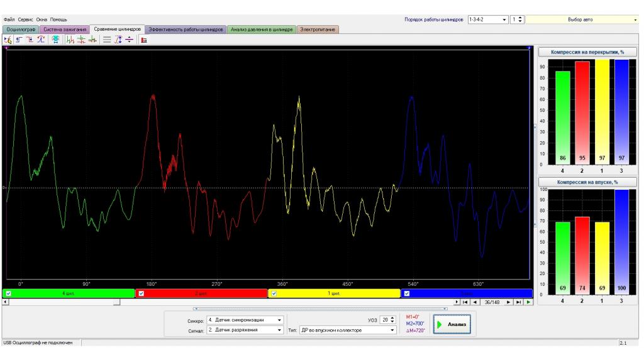This screenshot has width=644, height=348.
Task: Click the purple divide-style vertical compress icon
Action: [130, 40]
